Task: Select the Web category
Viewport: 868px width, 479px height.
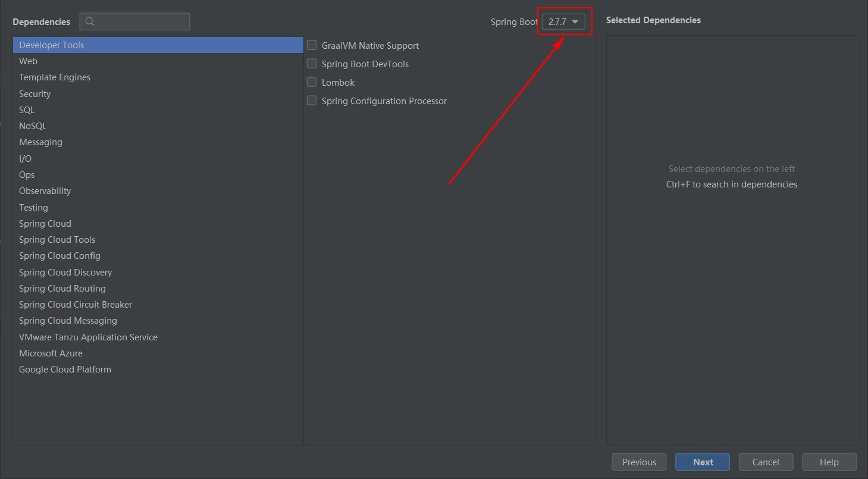Action: (158, 61)
